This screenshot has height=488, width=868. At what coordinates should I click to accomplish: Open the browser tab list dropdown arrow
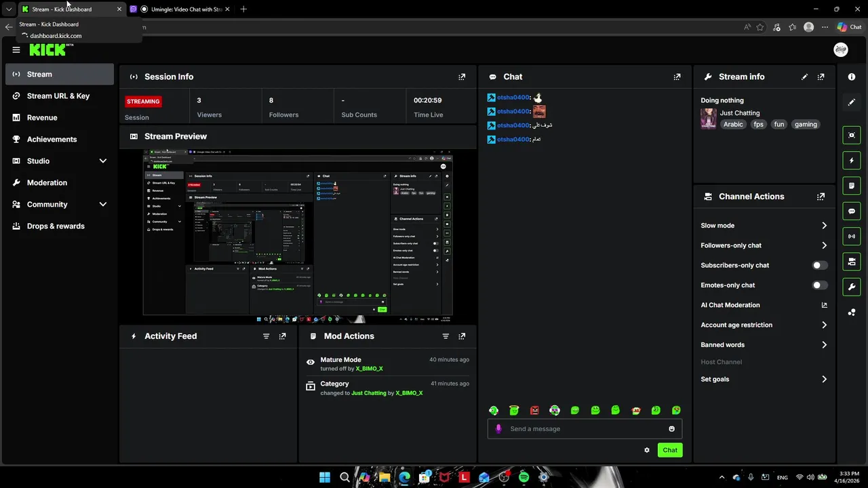[x=9, y=9]
